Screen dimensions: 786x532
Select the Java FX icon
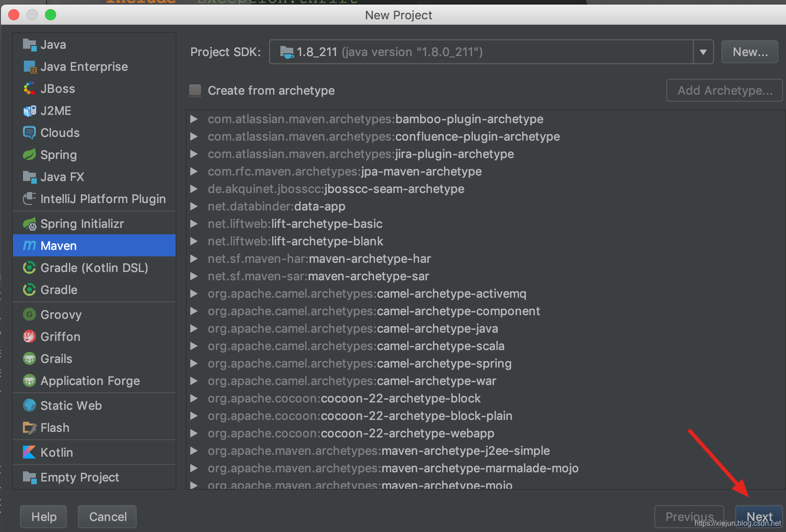(29, 177)
